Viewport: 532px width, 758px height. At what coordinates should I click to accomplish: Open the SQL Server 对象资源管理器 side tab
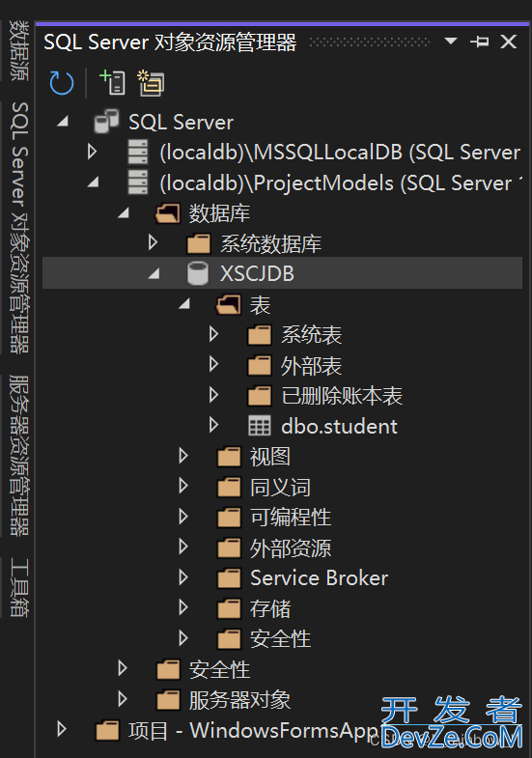19,227
